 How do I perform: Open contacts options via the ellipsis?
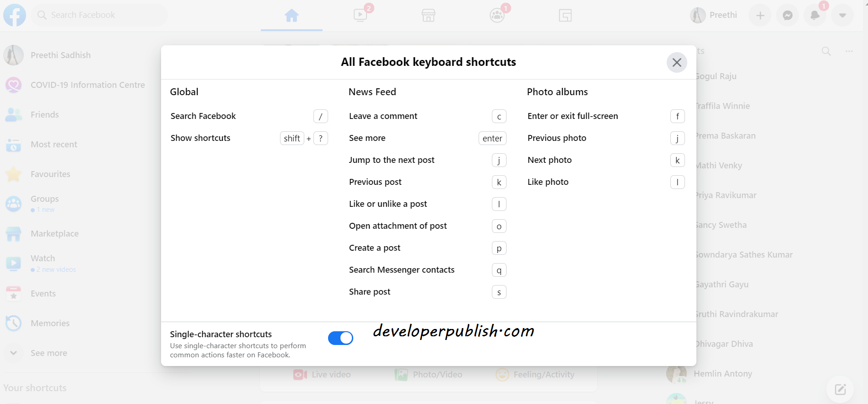click(848, 51)
